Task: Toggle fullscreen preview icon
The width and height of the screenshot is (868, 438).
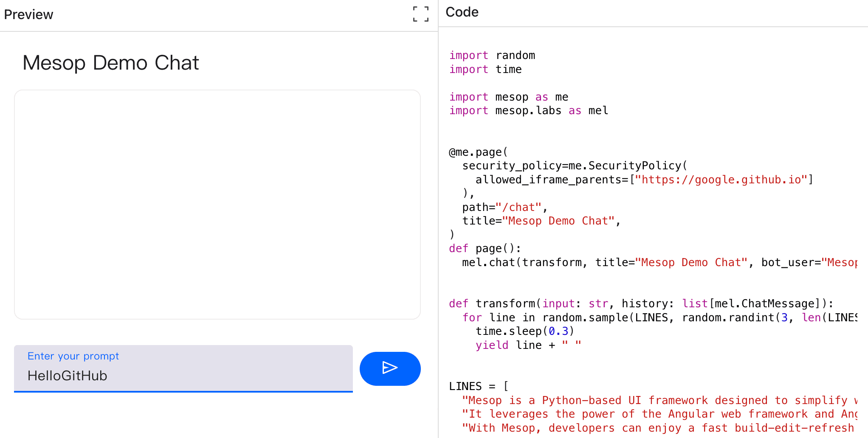Action: [x=421, y=14]
